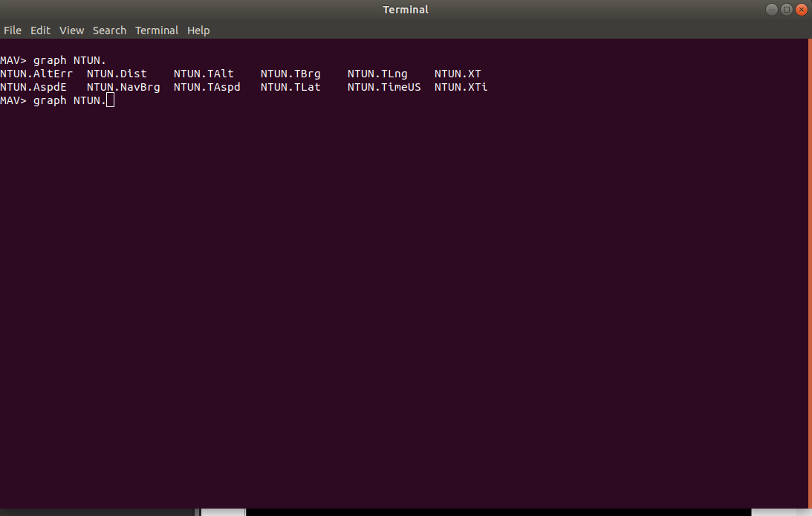The width and height of the screenshot is (812, 516).
Task: Click the Terminal title bar text
Action: (x=406, y=10)
